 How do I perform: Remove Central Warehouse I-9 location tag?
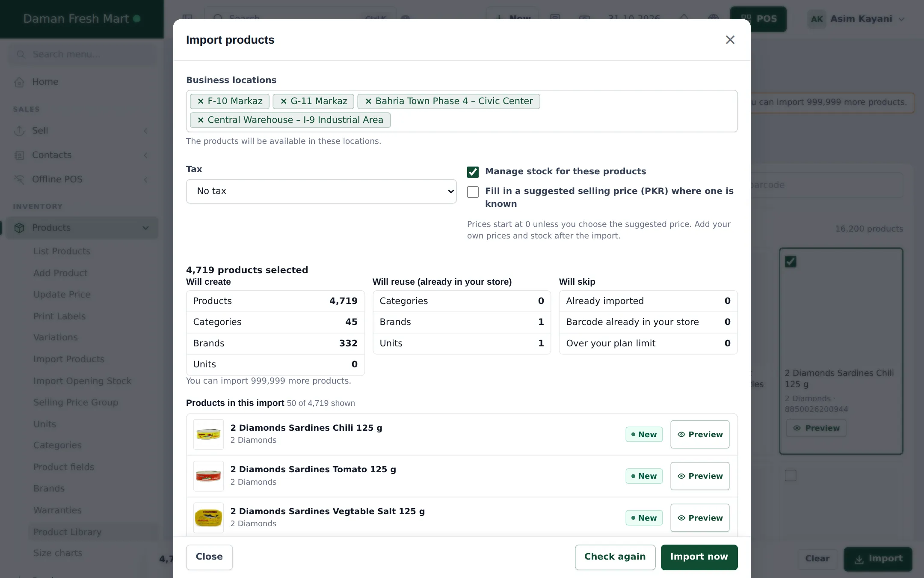point(200,120)
